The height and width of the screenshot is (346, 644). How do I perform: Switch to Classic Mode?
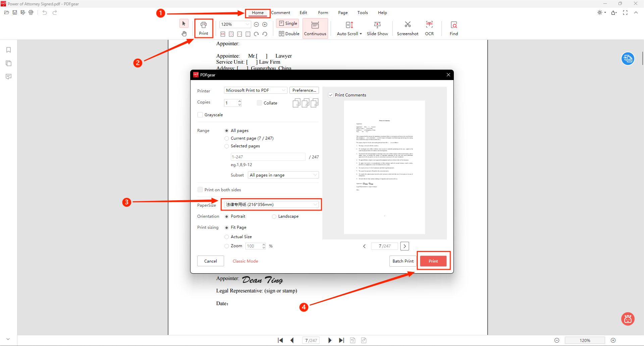(245, 261)
